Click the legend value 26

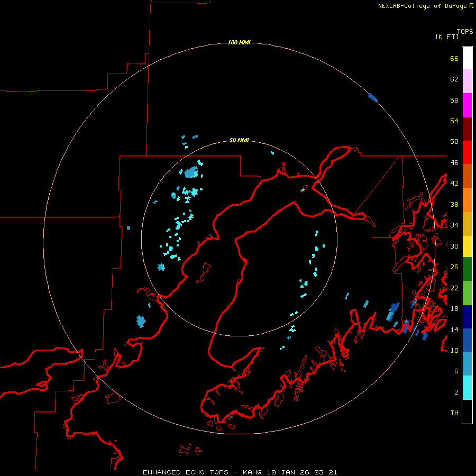point(454,267)
